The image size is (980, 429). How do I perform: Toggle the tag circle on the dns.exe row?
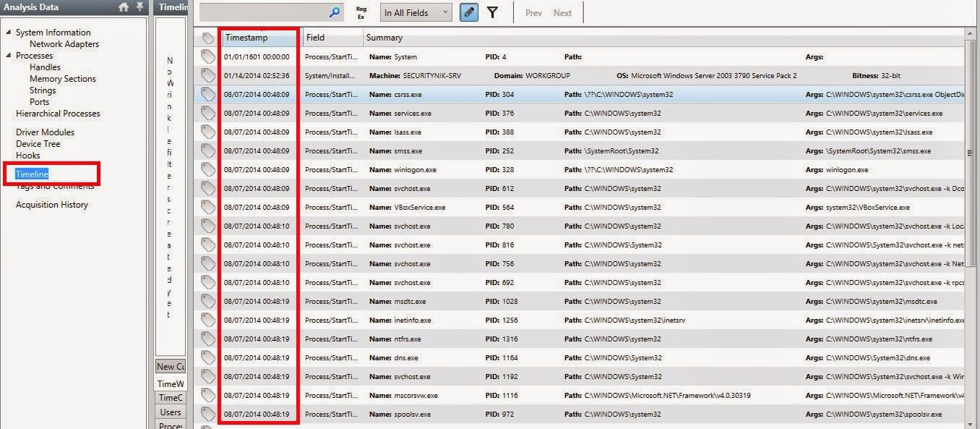(207, 357)
